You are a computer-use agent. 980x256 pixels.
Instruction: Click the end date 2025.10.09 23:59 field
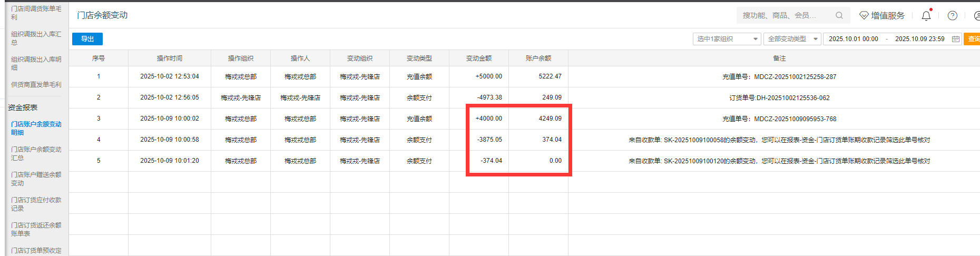click(919, 39)
